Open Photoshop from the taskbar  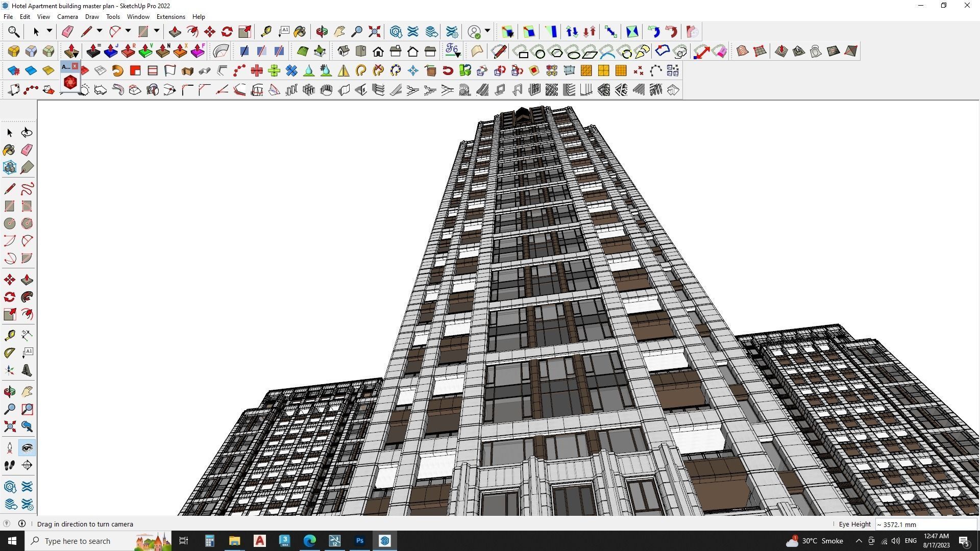point(360,541)
